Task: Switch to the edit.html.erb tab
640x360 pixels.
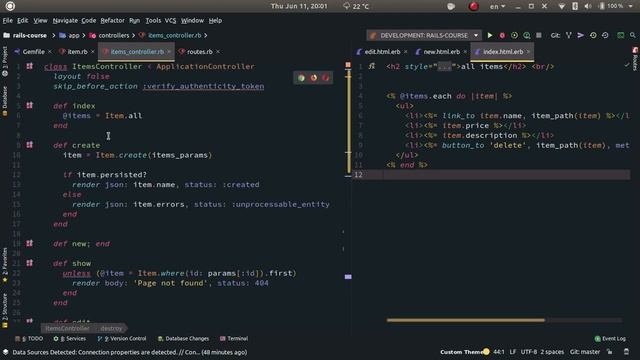Action: [x=382, y=52]
